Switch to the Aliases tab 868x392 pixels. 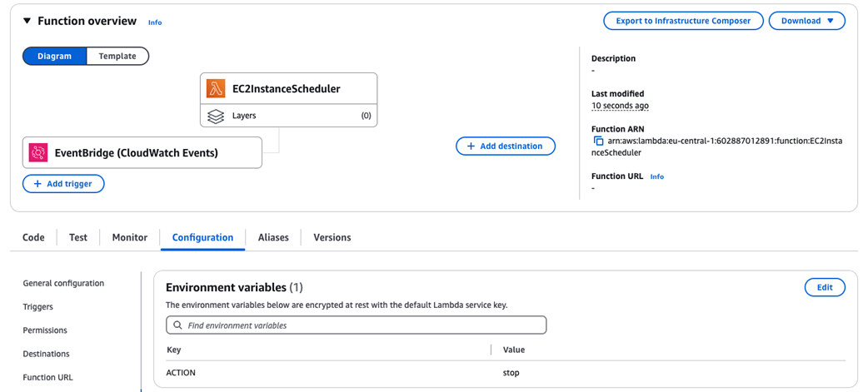[x=273, y=237]
